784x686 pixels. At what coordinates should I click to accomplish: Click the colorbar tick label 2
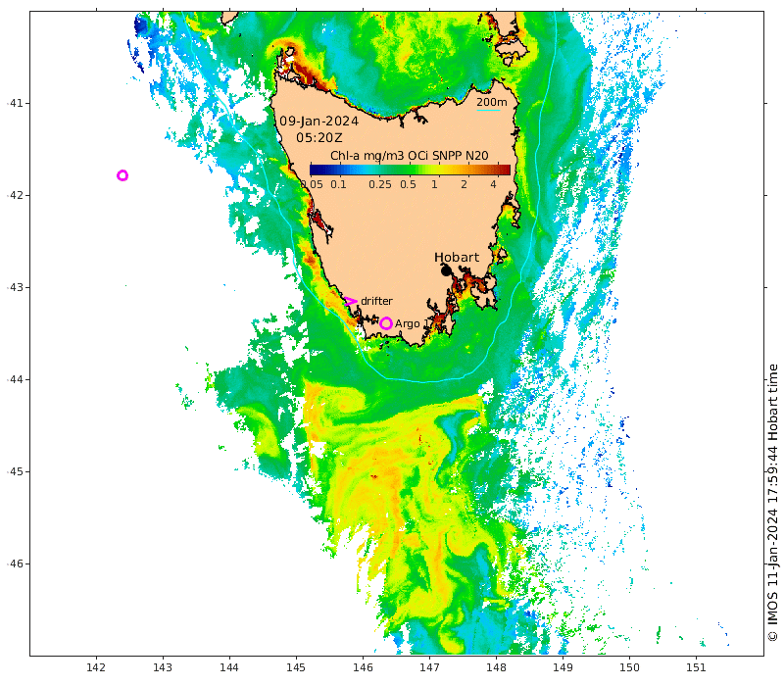[x=464, y=184]
